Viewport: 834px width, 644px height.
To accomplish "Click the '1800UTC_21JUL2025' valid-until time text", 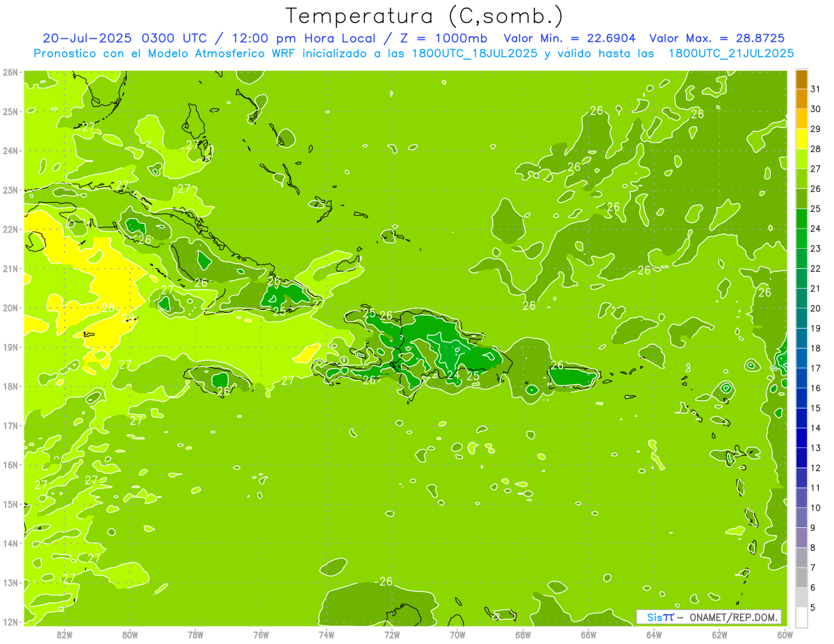I will coord(731,53).
